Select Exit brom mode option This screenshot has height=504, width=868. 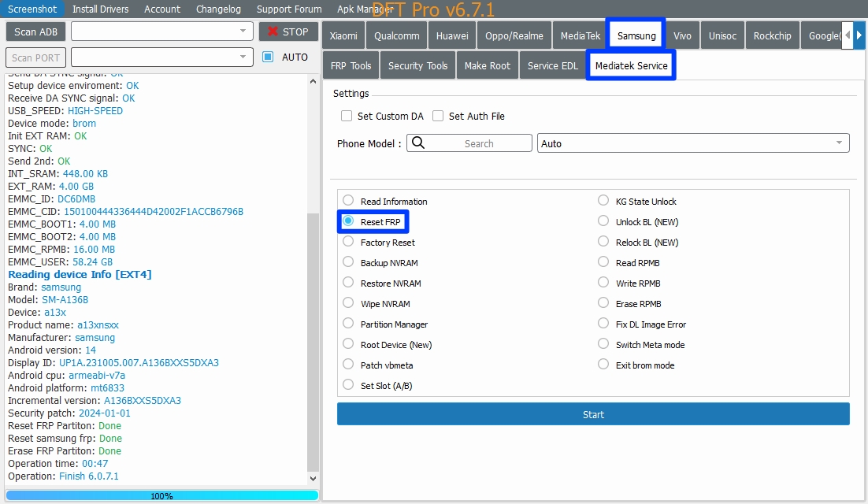pyautogui.click(x=603, y=364)
